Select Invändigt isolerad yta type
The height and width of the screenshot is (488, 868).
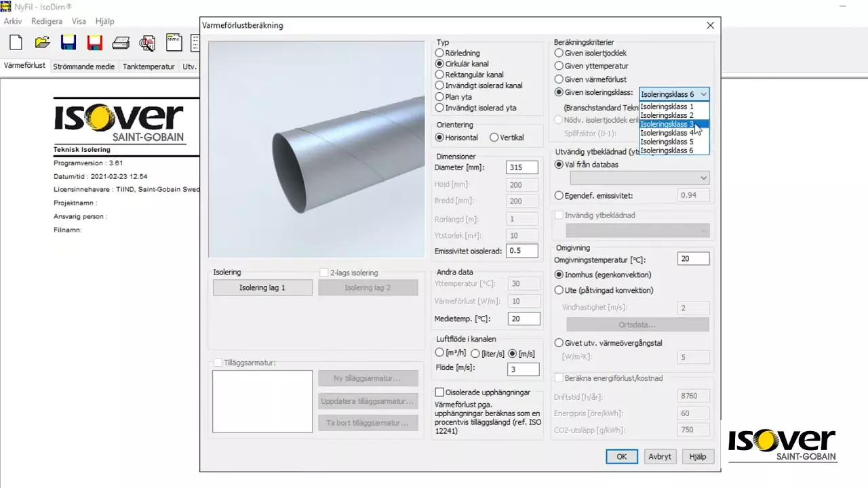(x=475, y=107)
